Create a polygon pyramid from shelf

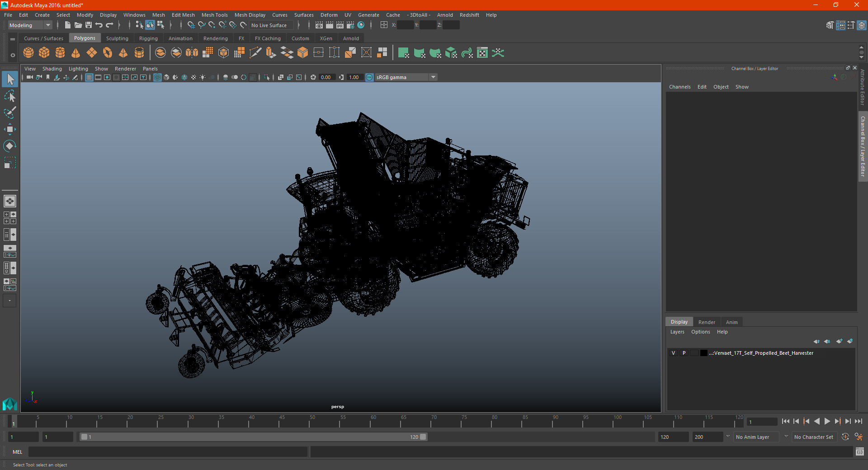point(123,53)
